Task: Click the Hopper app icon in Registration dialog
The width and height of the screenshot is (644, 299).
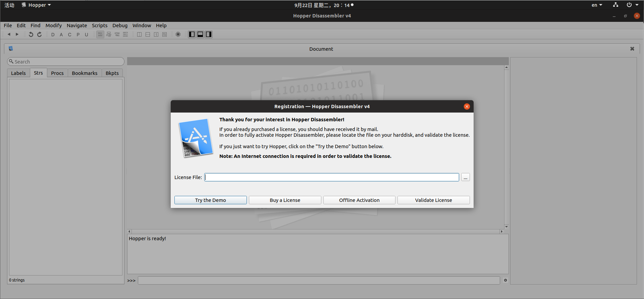Action: coord(196,138)
